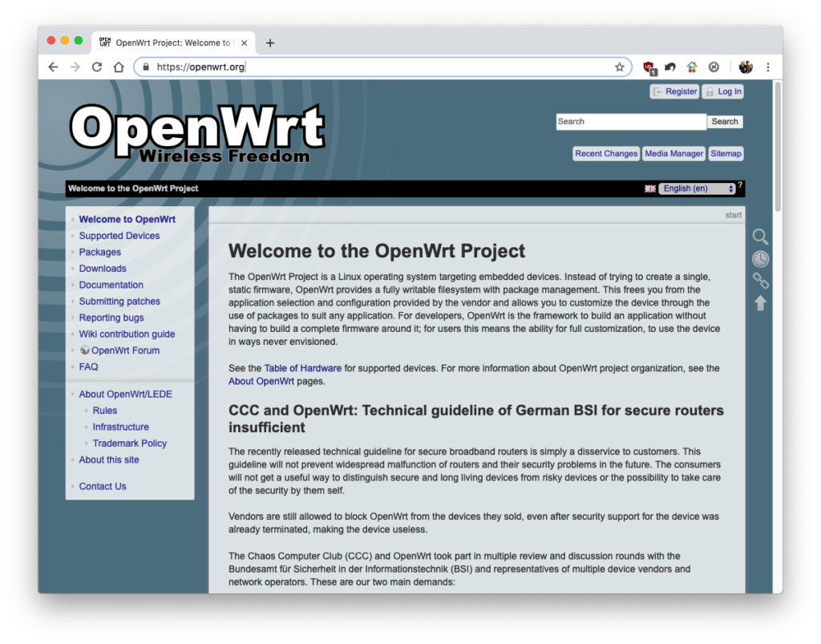
Task: Click the 'CCC and OpenWrt' section heading
Action: [x=476, y=419]
